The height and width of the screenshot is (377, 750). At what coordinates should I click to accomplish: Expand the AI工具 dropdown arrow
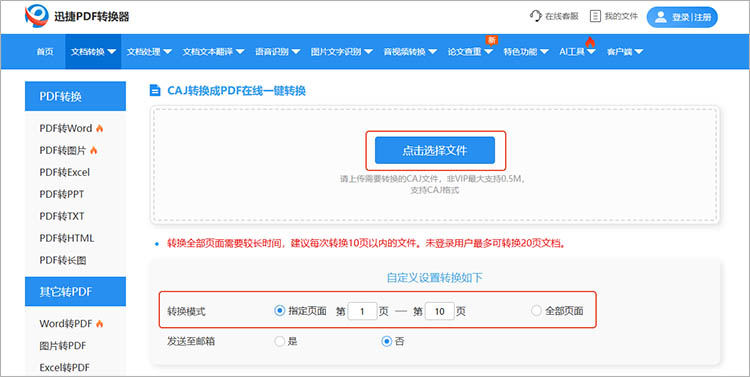pyautogui.click(x=591, y=52)
